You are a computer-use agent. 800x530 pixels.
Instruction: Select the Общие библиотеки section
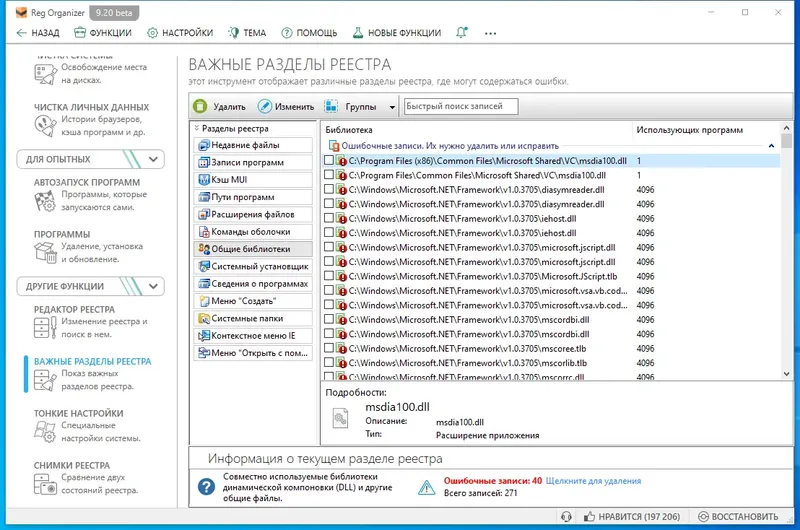[254, 249]
